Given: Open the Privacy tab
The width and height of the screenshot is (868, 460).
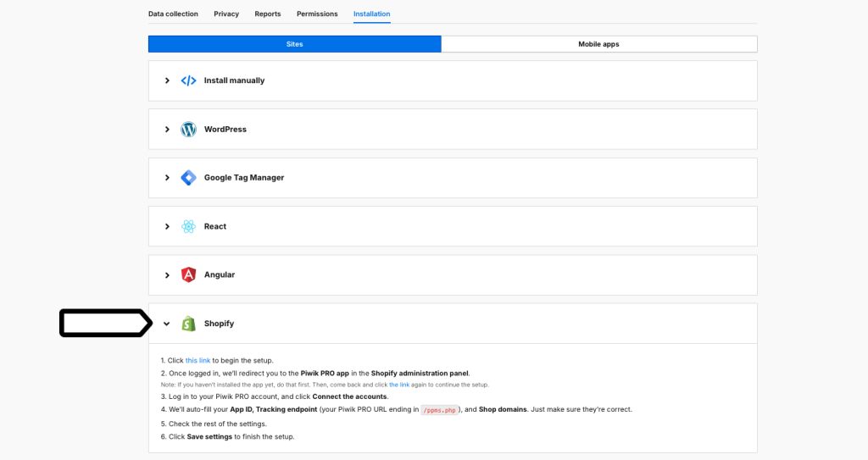Looking at the screenshot, I should (x=226, y=14).
